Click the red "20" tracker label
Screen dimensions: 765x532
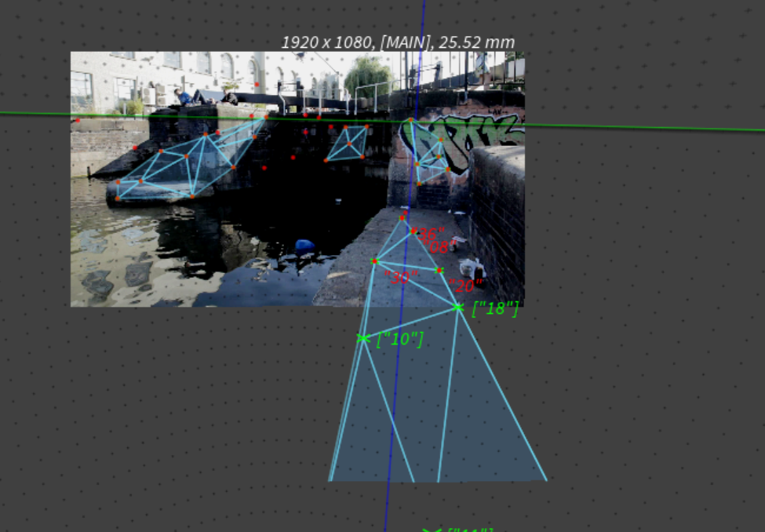click(465, 285)
